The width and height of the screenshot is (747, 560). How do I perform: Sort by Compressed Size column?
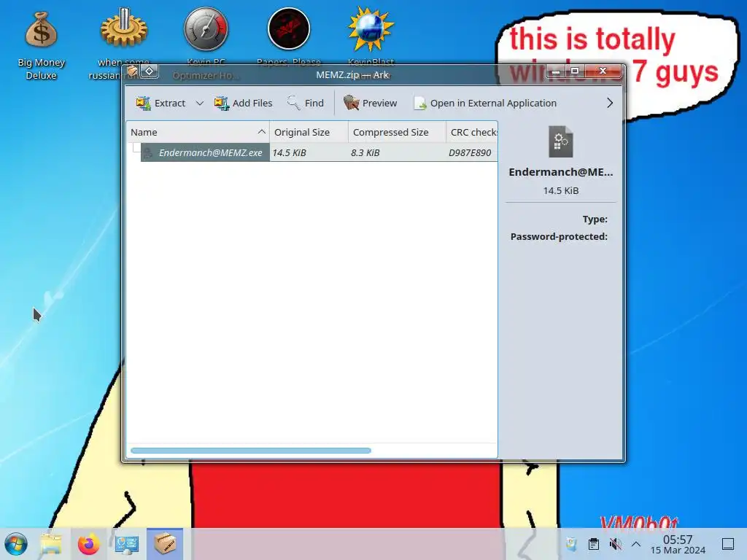click(397, 132)
